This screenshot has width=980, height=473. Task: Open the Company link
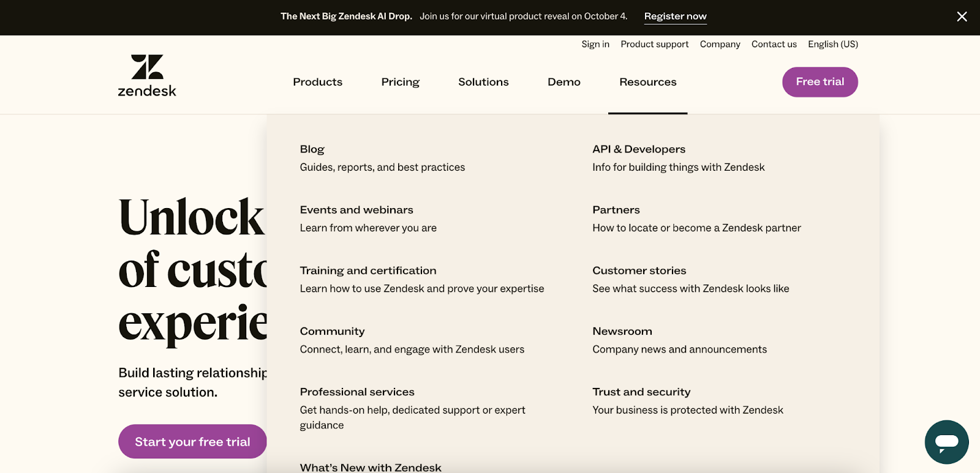720,44
